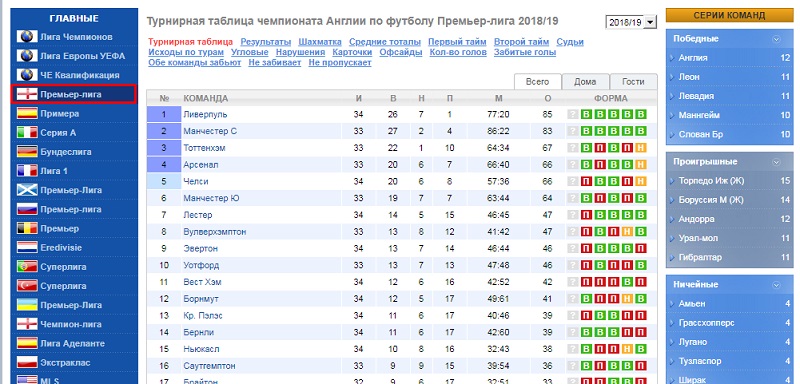Open the Результаты link
800x384 pixels.
[266, 42]
